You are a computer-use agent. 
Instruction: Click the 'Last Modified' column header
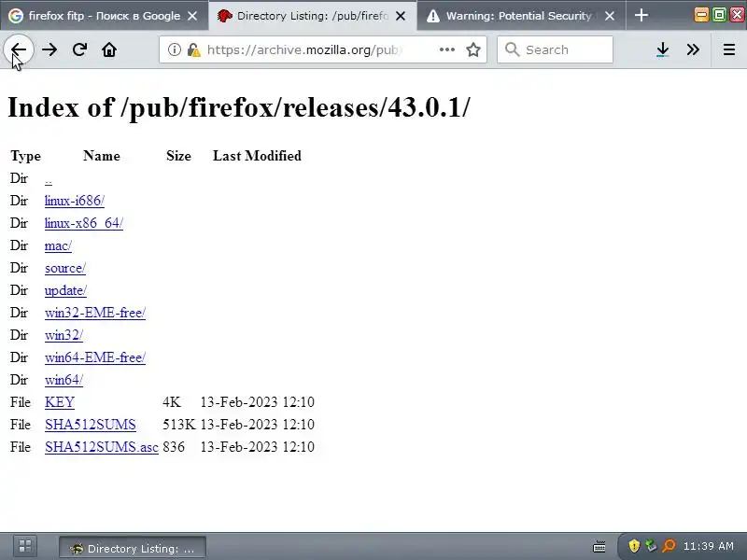click(258, 156)
